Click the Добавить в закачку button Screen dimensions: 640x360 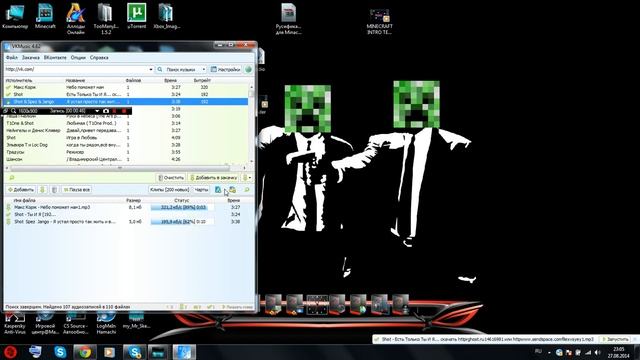pos(213,178)
